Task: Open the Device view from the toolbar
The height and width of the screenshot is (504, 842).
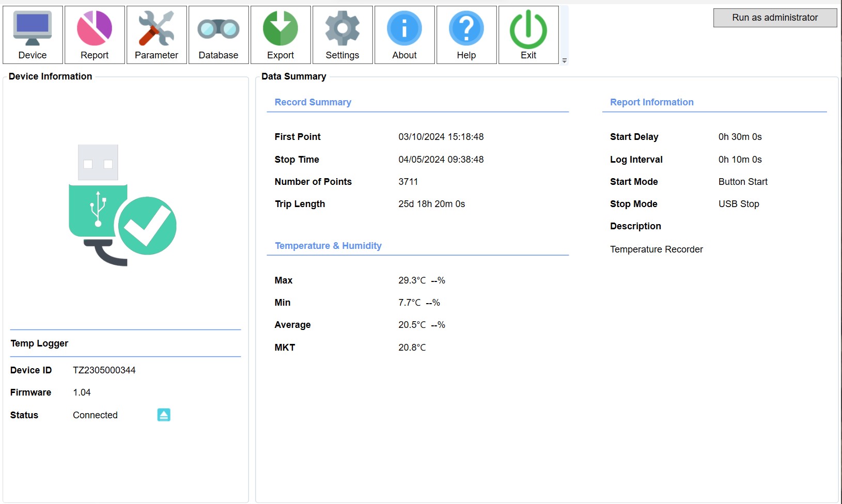Action: click(33, 35)
